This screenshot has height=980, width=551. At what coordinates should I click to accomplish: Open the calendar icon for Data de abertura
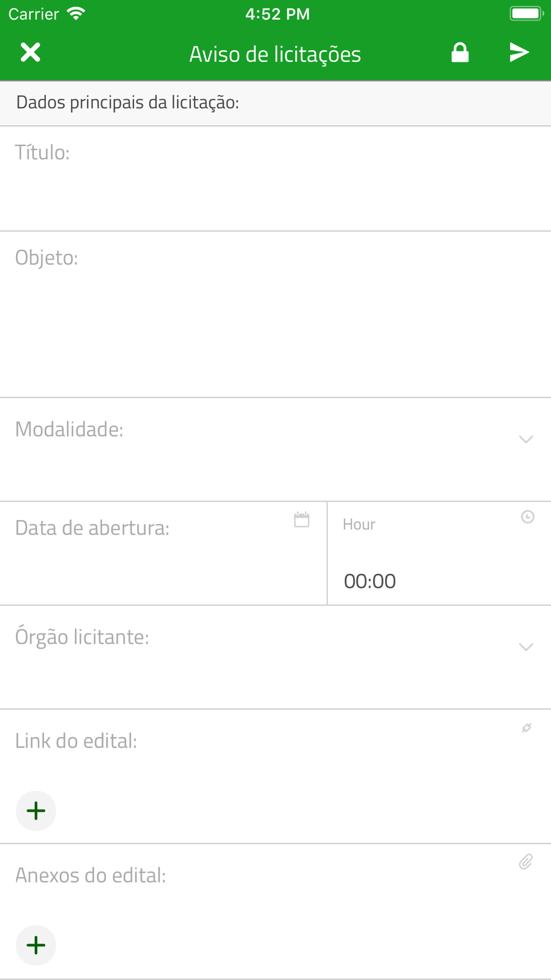(x=302, y=520)
